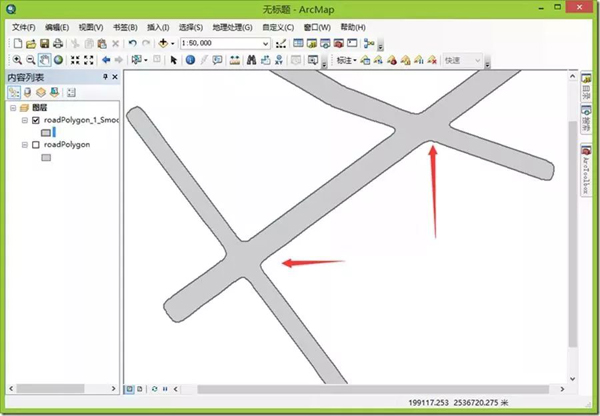Open the 书签(B) menu

pos(125,28)
